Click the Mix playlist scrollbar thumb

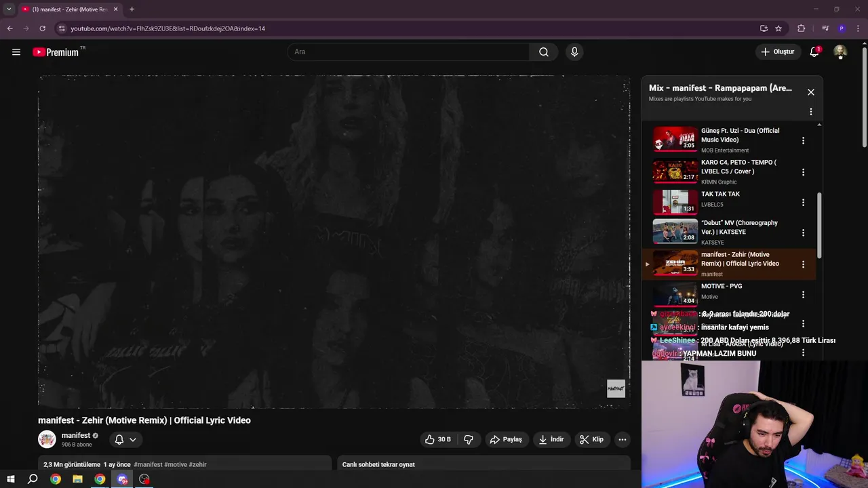point(819,226)
